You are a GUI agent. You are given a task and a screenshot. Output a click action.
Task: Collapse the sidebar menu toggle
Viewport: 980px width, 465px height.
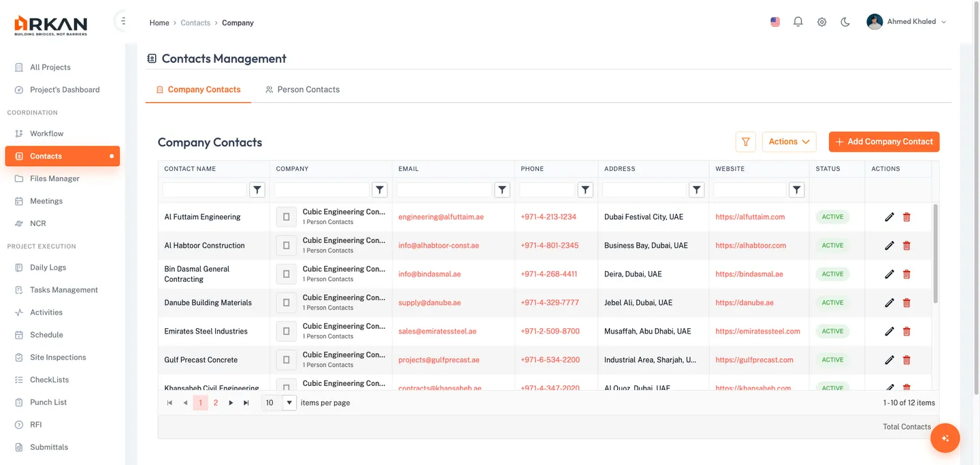coord(122,22)
